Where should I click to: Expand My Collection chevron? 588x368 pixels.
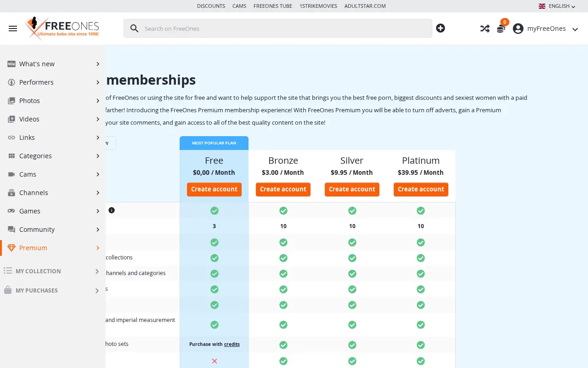(97, 271)
